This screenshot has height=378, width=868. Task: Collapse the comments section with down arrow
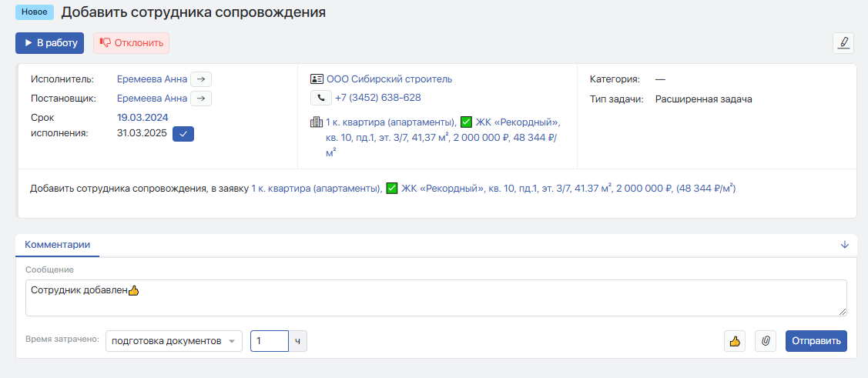[844, 244]
